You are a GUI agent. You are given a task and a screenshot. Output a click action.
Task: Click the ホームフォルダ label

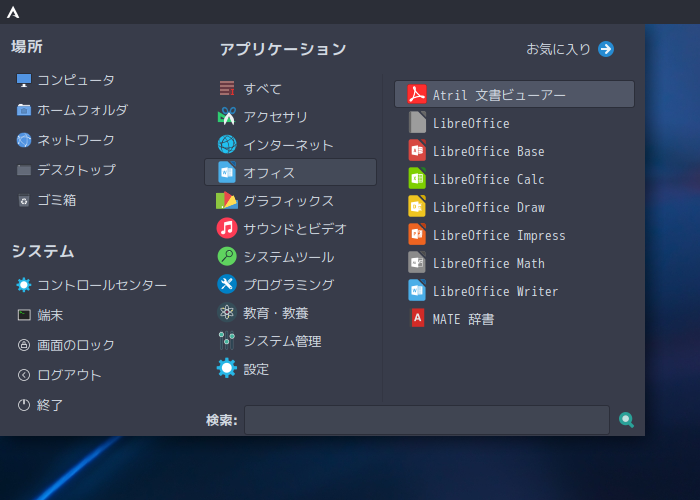(x=83, y=110)
